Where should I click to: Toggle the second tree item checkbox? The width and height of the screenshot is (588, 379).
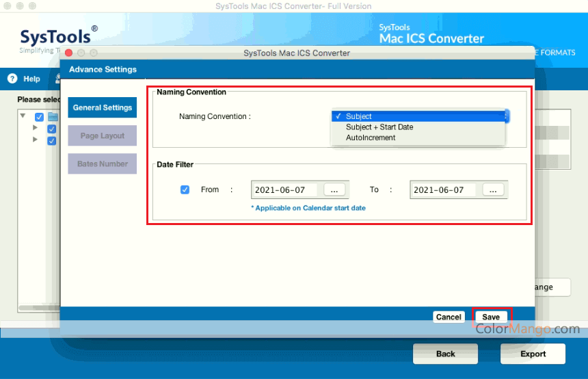[51, 129]
